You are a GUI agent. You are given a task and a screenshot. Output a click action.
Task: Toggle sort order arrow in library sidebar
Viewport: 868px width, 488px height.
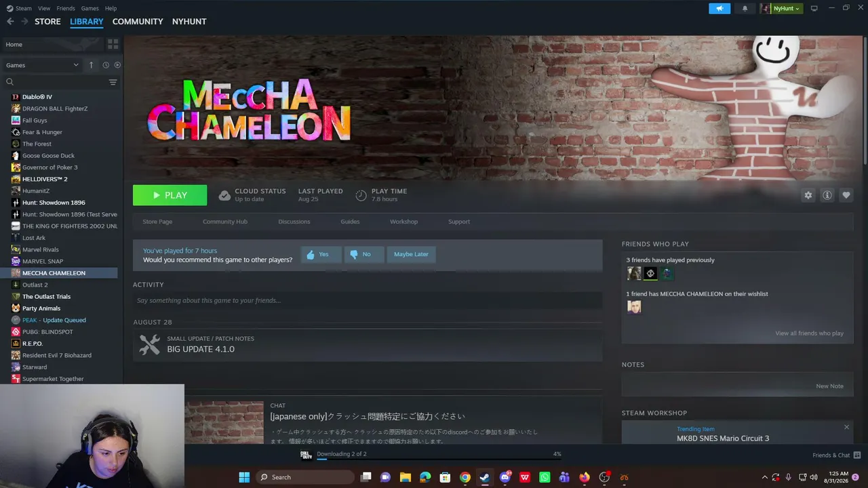[91, 65]
